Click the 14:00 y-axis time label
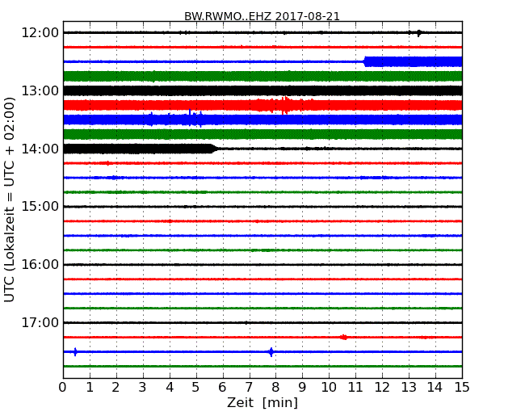Image resolution: width=525 pixels, height=420 pixels. (x=40, y=149)
